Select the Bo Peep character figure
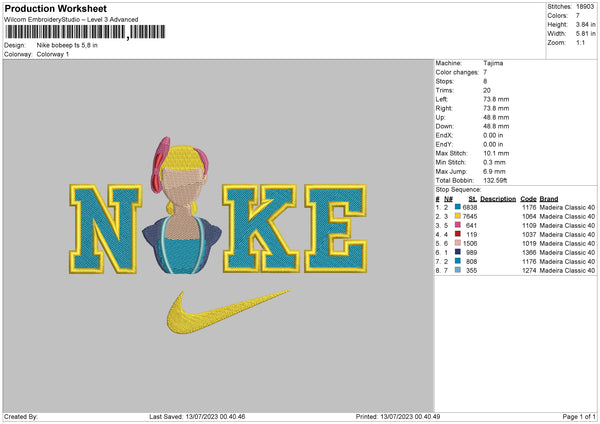This screenshot has height=424, width=600. [182, 207]
